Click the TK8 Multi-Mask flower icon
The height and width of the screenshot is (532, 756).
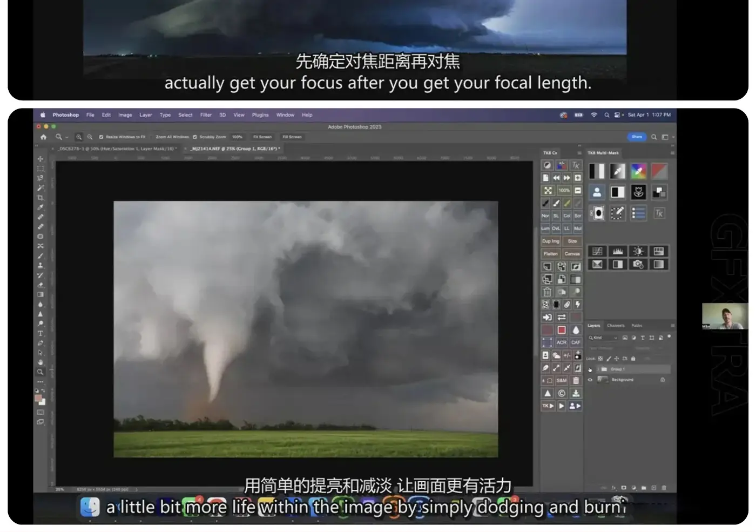coord(638,192)
